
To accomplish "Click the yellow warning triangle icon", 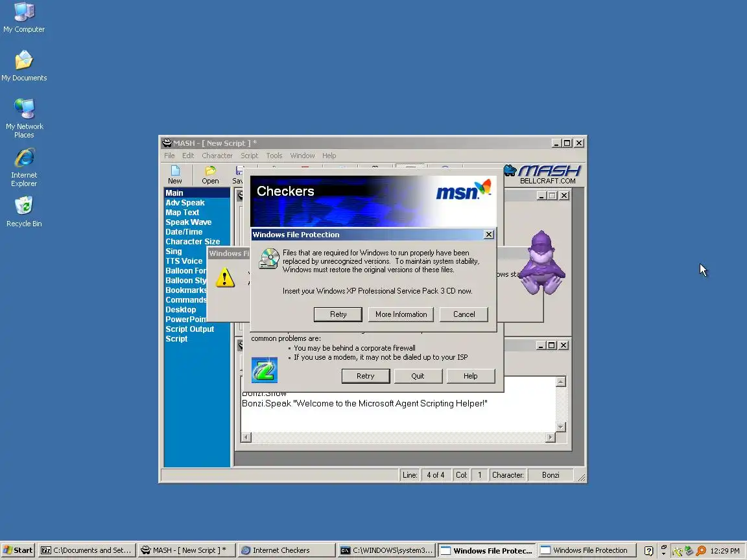I will pyautogui.click(x=225, y=277).
